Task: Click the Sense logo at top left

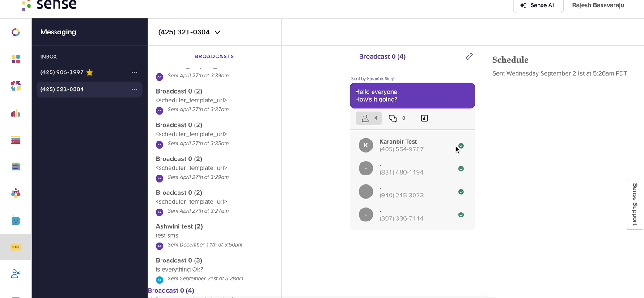Action: point(49,5)
